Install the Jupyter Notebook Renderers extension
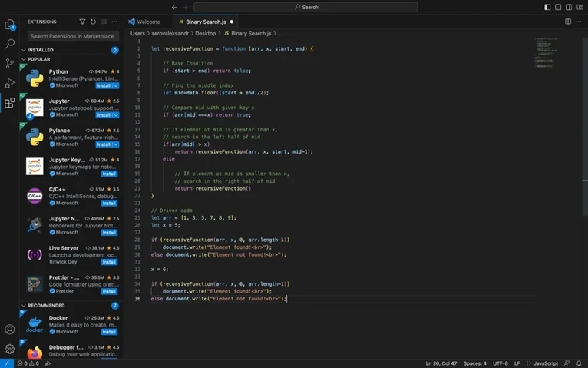The width and height of the screenshot is (588, 368). point(109,233)
